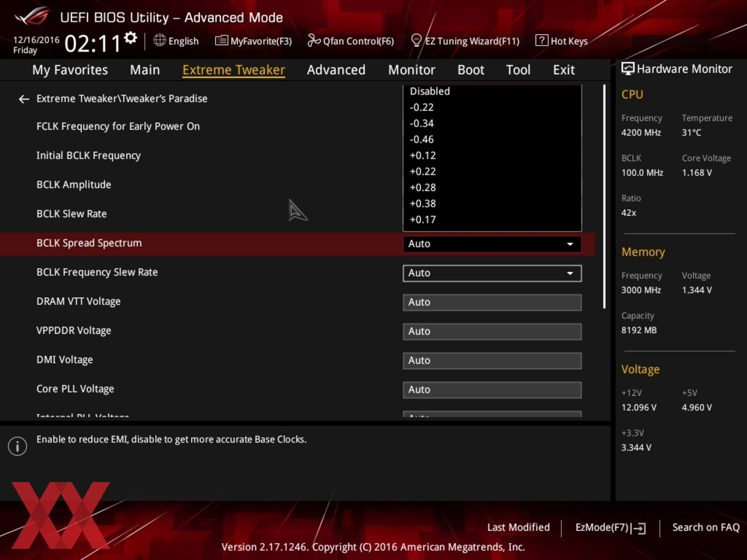Select BCLK Frequency Slew Rate label
Screen dimensions: 747x560
tap(97, 272)
